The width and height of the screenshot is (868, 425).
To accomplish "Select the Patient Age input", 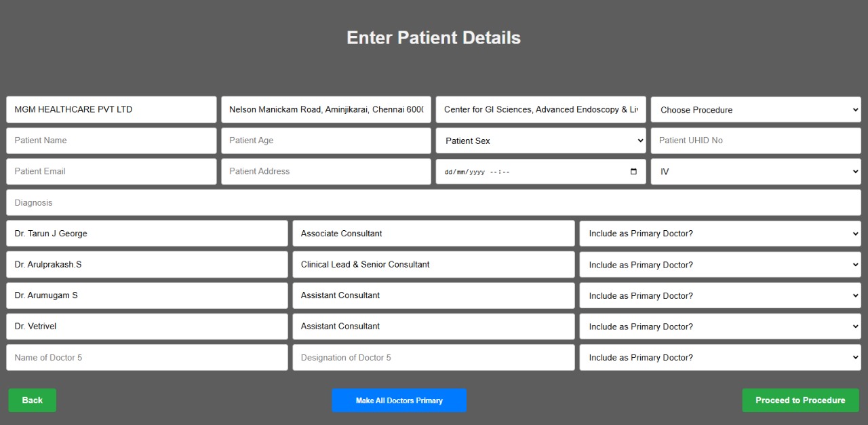I will 326,141.
